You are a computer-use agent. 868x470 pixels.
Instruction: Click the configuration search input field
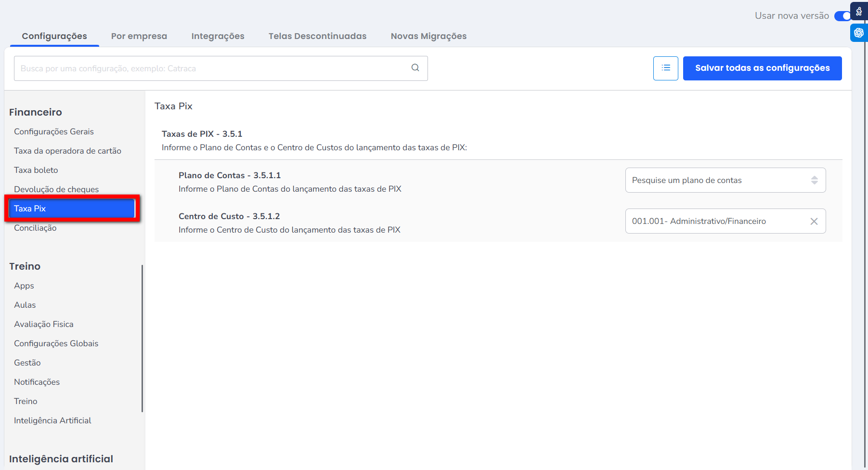tap(212, 68)
